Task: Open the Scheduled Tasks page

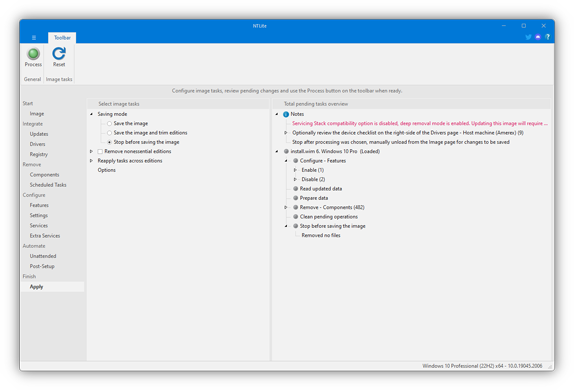Action: 48,185
